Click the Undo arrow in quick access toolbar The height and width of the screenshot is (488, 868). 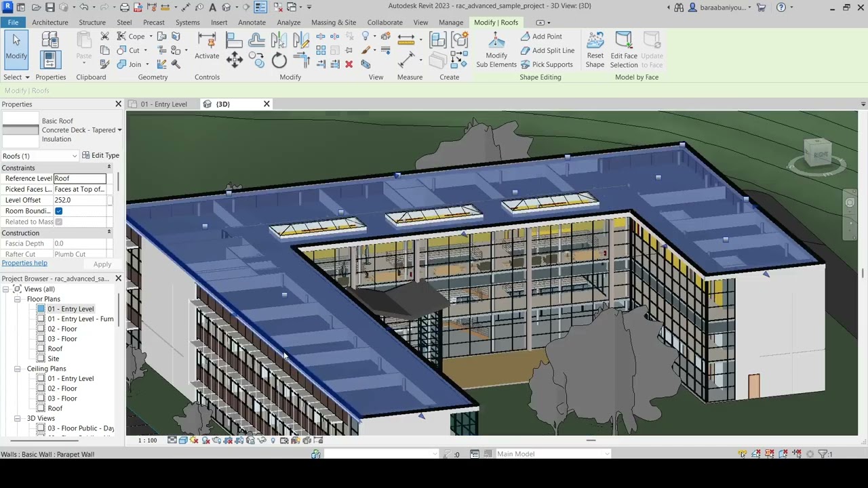click(84, 7)
